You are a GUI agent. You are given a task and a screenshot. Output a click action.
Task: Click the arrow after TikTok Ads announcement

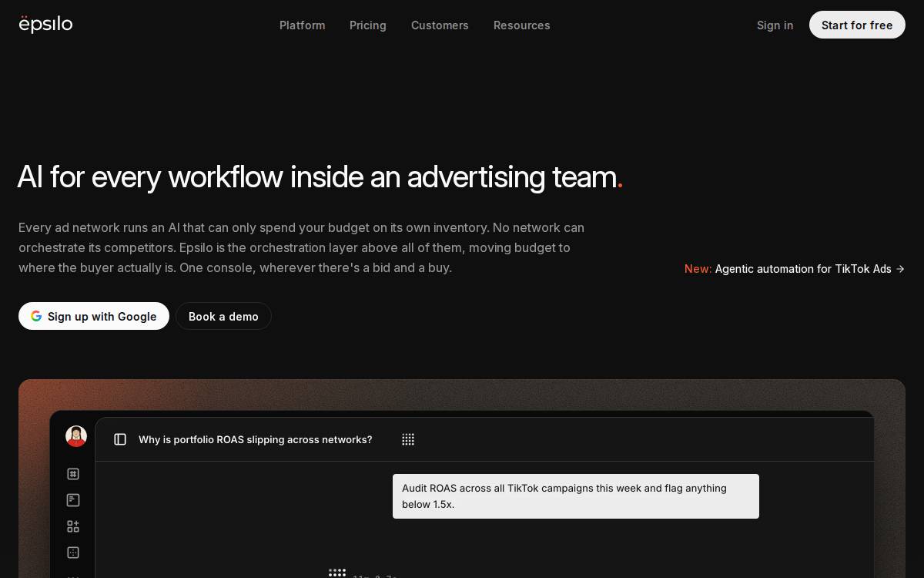tap(900, 269)
